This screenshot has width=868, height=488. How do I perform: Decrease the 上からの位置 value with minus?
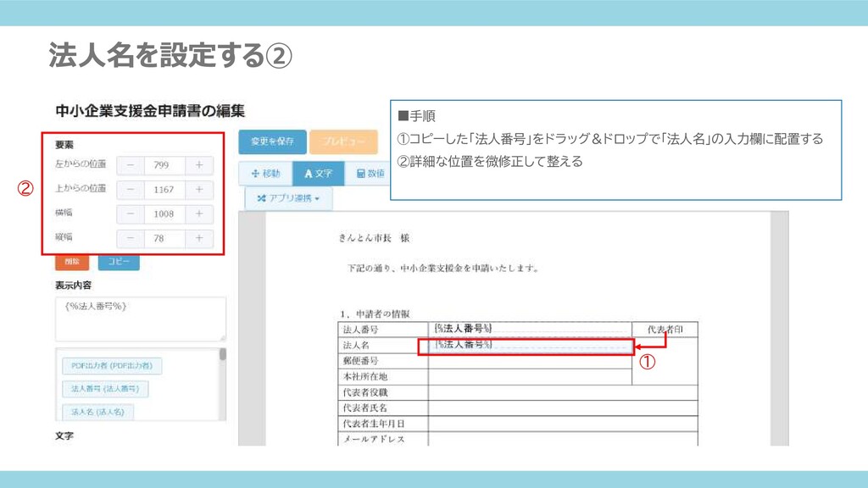pyautogui.click(x=131, y=189)
